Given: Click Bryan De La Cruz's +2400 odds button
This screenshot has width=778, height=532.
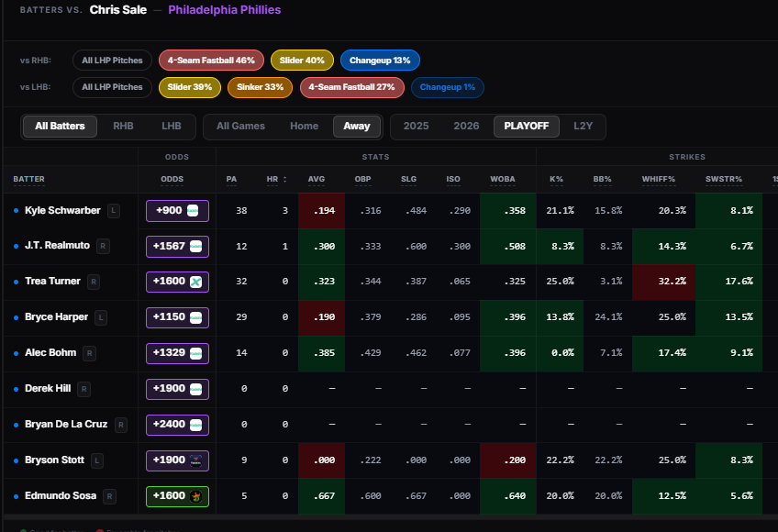Looking at the screenshot, I should [177, 425].
